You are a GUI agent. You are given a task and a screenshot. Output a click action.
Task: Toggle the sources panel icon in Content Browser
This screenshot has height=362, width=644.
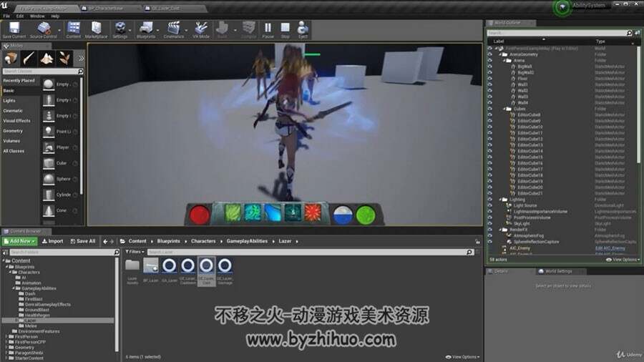5,252
